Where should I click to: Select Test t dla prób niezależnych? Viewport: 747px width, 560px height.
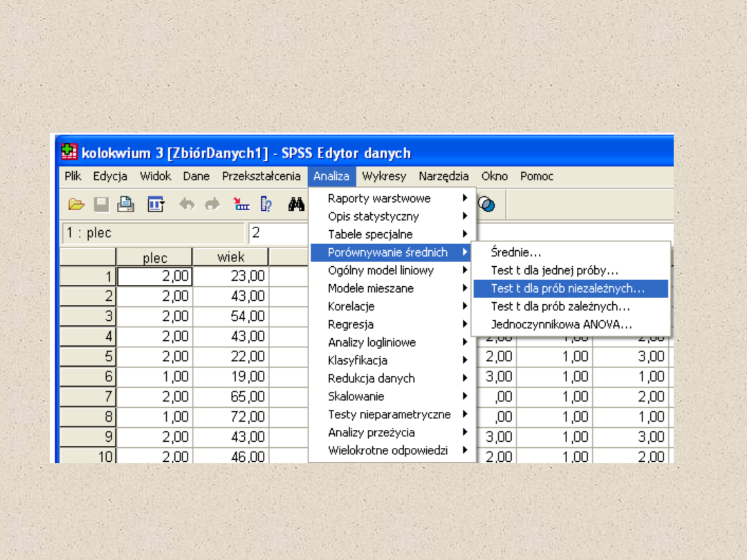click(569, 288)
